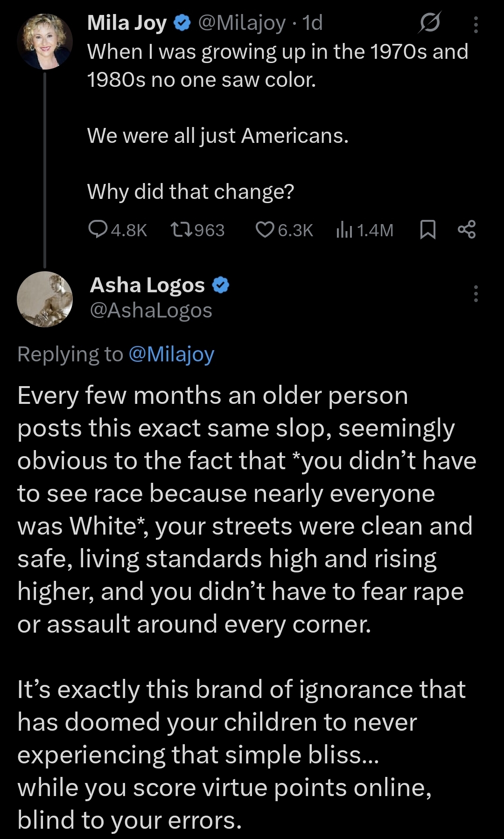Open Asha Logos's profile avatar

tap(45, 299)
